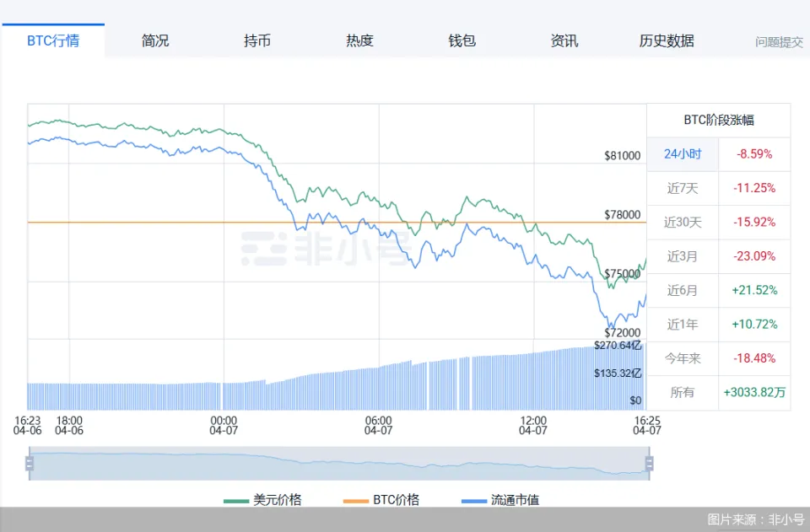Click the -11.25% change value
Image resolution: width=810 pixels, height=532 pixels.
tap(754, 188)
